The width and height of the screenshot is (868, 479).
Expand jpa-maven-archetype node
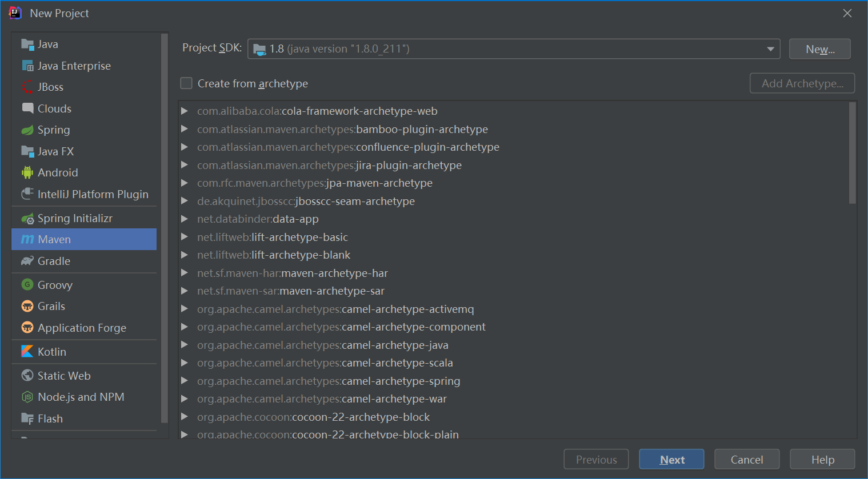185,183
